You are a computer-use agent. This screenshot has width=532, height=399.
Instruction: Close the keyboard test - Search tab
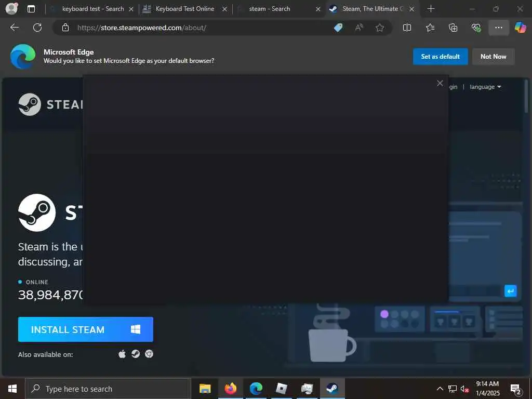point(131,9)
